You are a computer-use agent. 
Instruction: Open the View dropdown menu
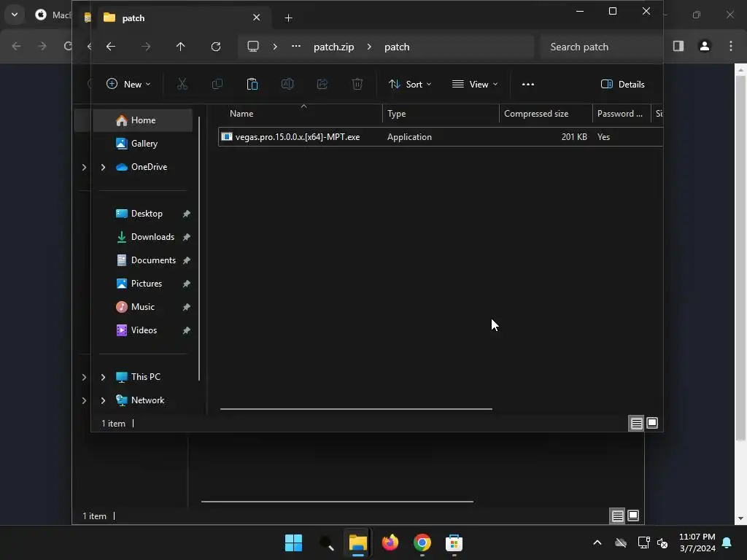click(474, 85)
